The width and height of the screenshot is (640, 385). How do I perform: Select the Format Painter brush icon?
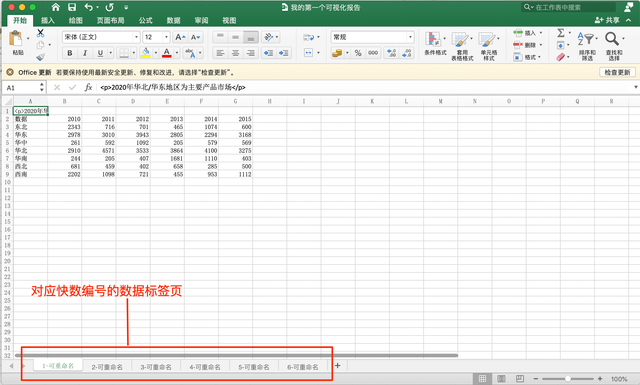(x=40, y=57)
